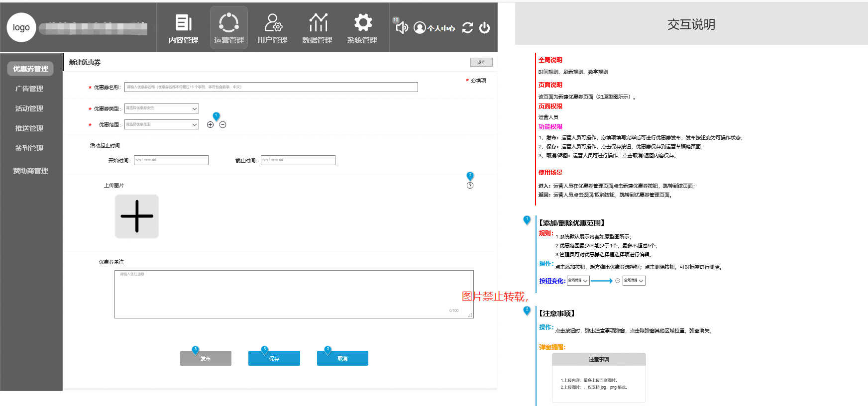Screen dimensions: 868x410
Task: Select 活动管理 in the sidebar
Action: [x=29, y=108]
